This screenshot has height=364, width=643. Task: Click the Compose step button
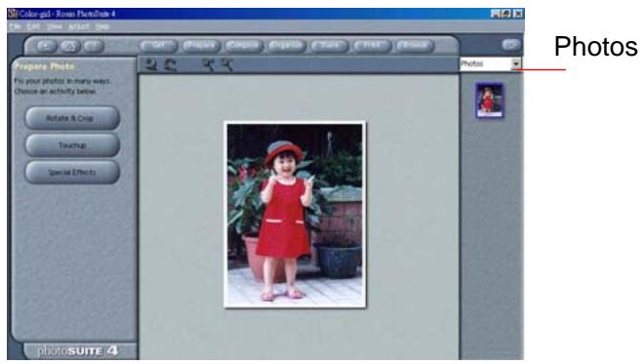tap(243, 46)
